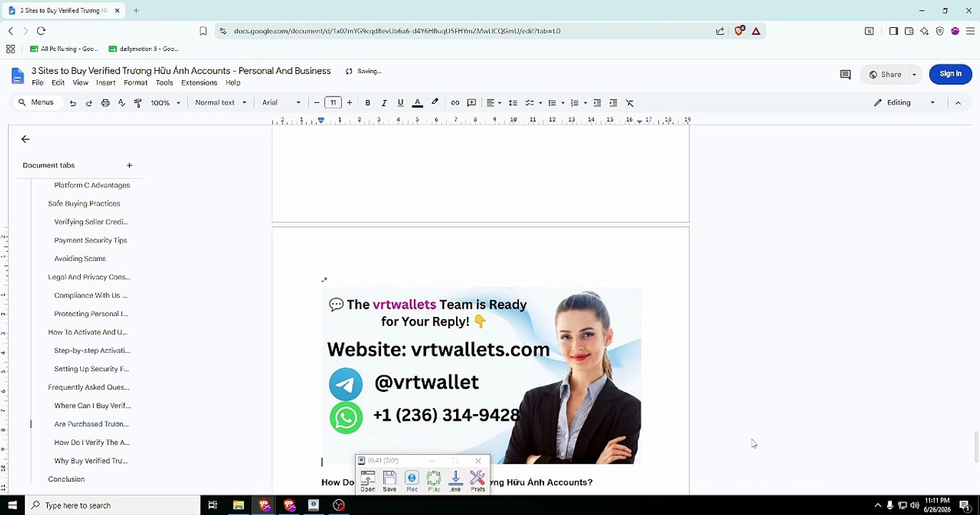Viewport: 980px width, 515px height.
Task: Click the Docs home icon
Action: coord(18,76)
